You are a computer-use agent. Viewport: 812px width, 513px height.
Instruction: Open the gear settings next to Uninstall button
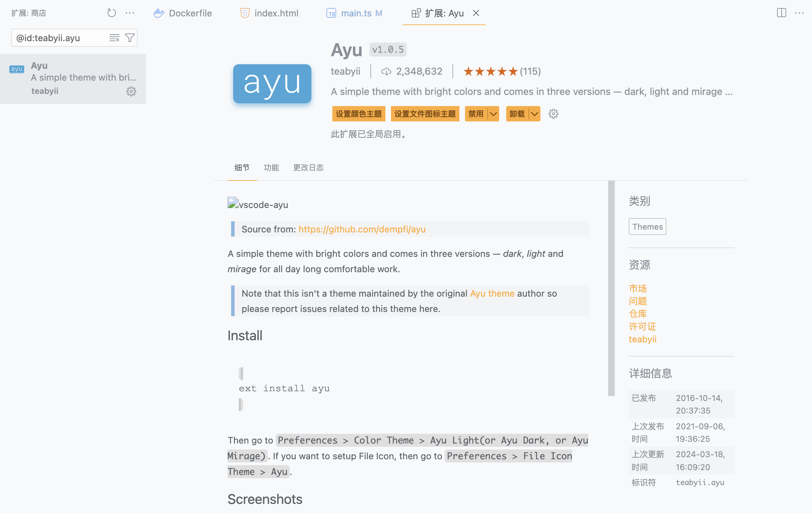[553, 114]
